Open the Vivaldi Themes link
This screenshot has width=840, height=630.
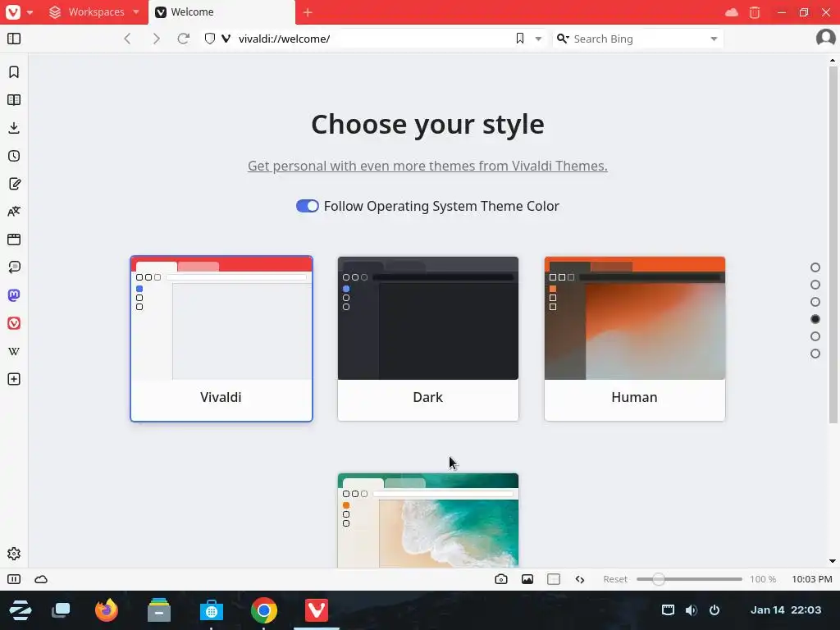click(x=427, y=166)
